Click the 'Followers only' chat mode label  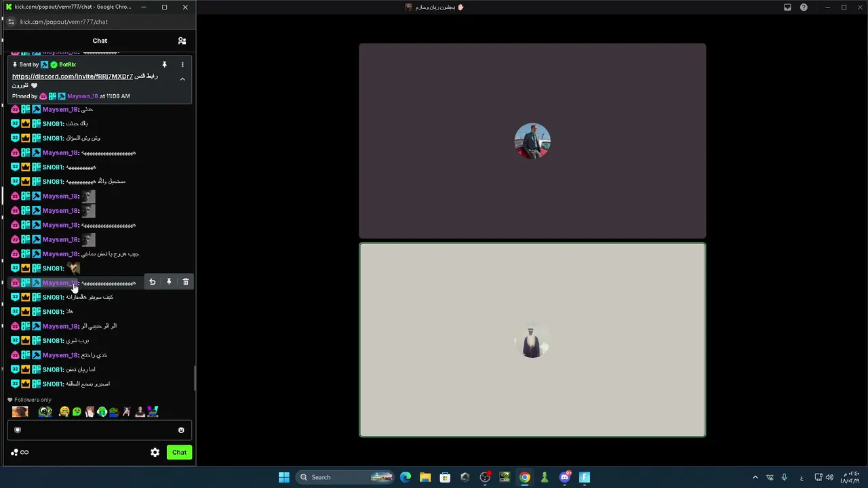pos(33,400)
